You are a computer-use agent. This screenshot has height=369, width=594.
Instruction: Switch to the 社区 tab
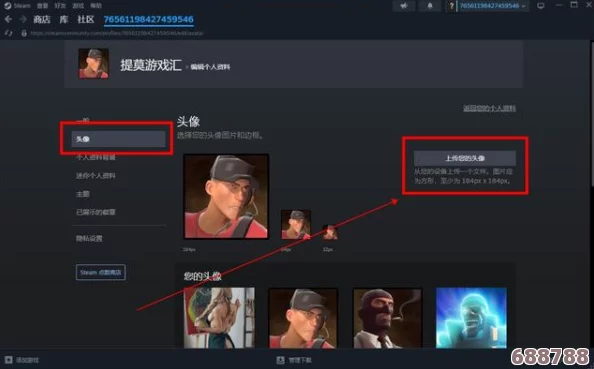86,19
